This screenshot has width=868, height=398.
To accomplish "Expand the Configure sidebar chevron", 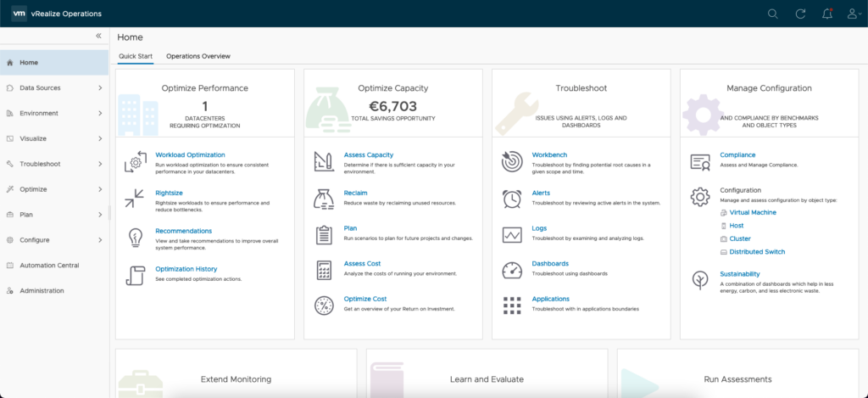I will [x=100, y=240].
